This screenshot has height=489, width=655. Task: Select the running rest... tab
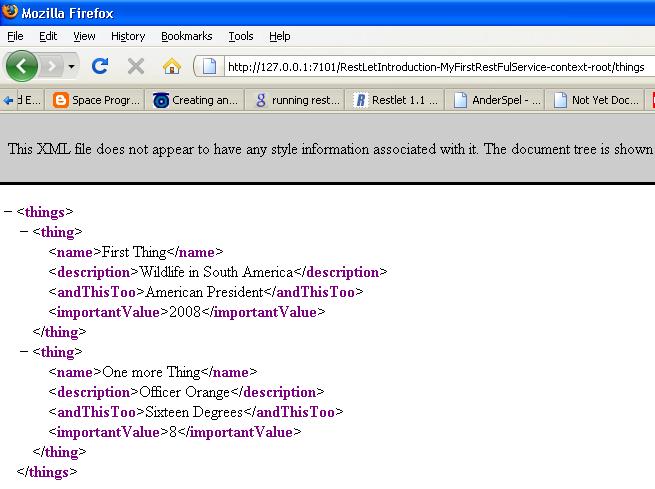coord(297,100)
